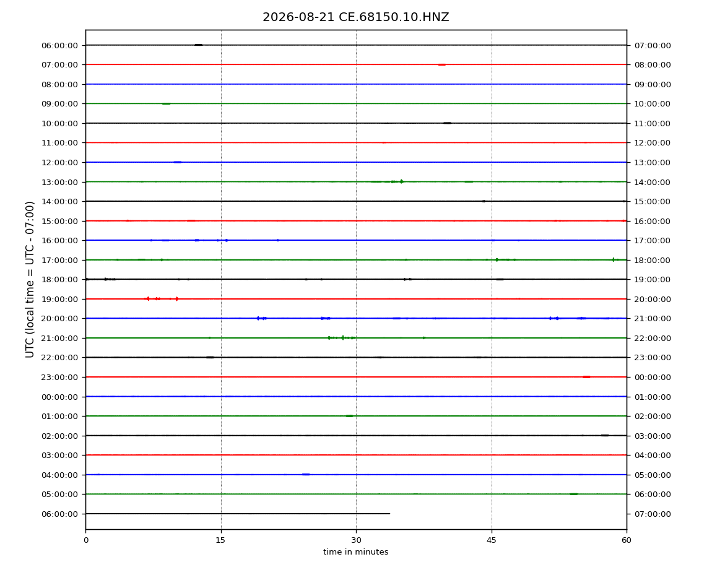
Task: Click the red blip on 07:00:00 trace
Action: coord(442,64)
